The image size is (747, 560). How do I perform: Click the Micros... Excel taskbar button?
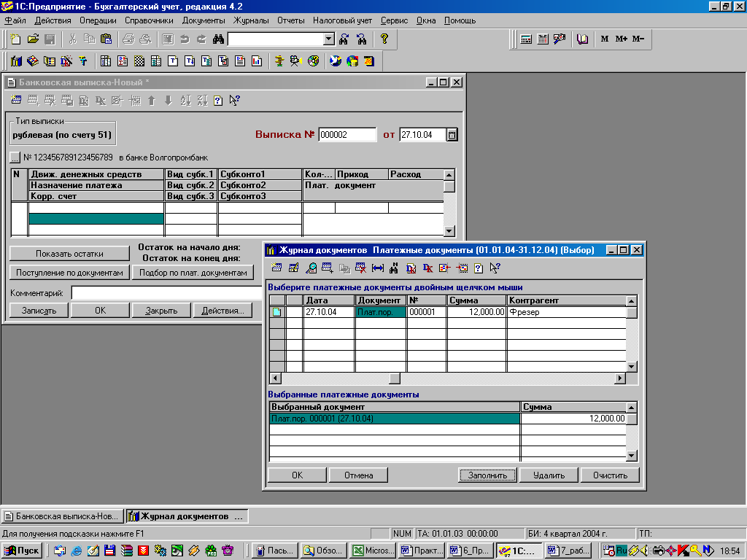pos(373,551)
